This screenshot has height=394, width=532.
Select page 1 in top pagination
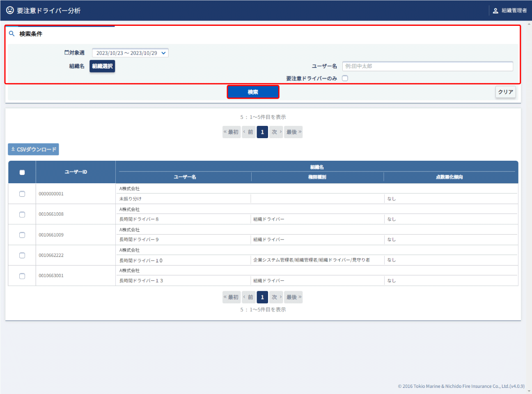(x=262, y=132)
